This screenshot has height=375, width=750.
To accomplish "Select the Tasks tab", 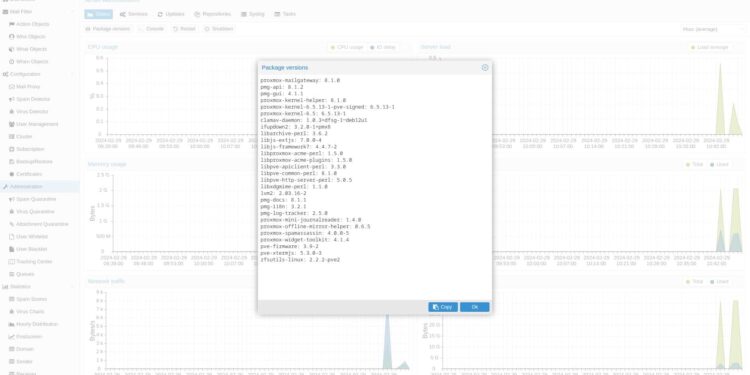I will click(285, 14).
